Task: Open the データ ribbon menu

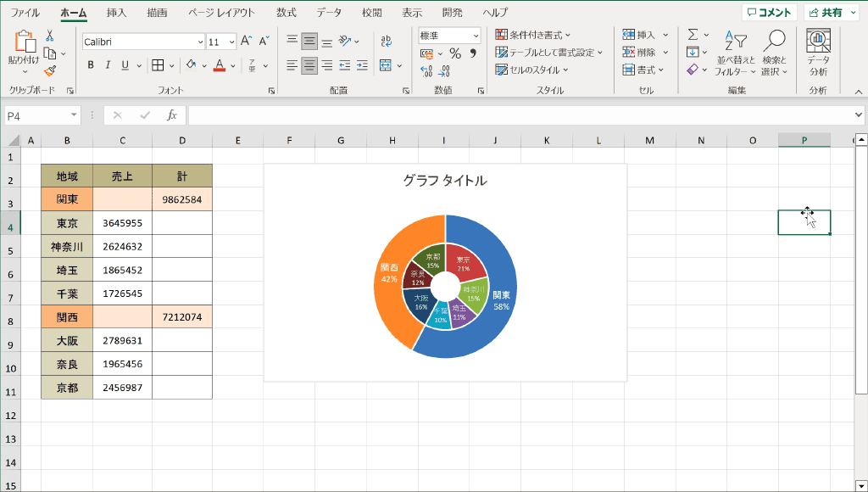Action: coord(328,12)
